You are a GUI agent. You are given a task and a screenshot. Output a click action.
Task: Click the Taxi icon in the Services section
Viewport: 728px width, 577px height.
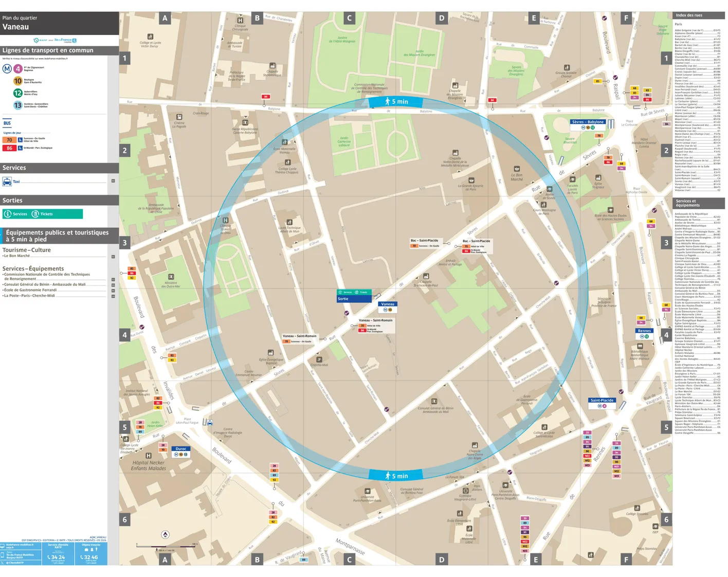point(7,182)
